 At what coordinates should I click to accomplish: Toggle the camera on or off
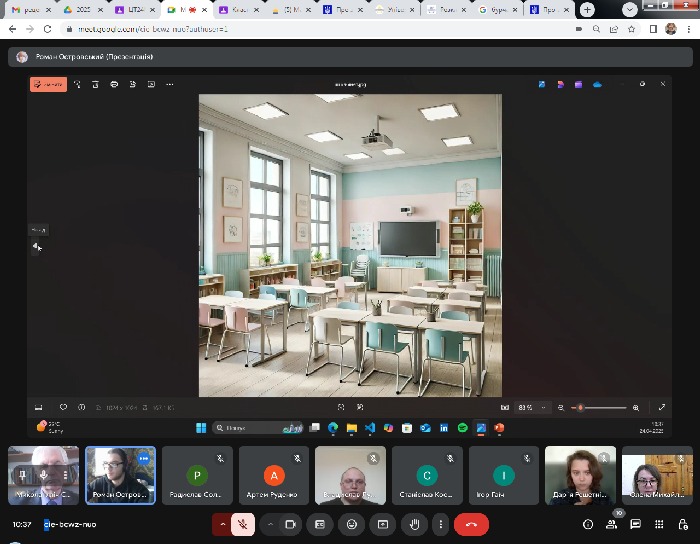click(291, 524)
